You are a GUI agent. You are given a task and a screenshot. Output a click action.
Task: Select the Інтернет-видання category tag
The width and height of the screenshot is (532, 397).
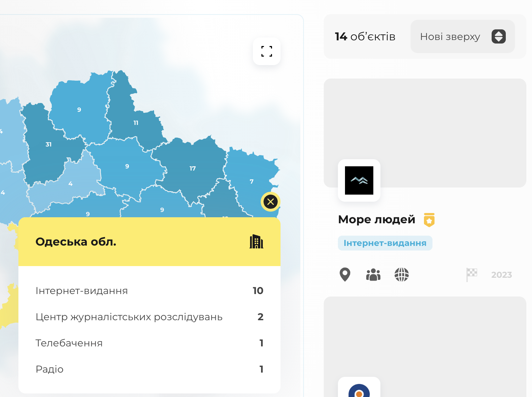pyautogui.click(x=385, y=243)
